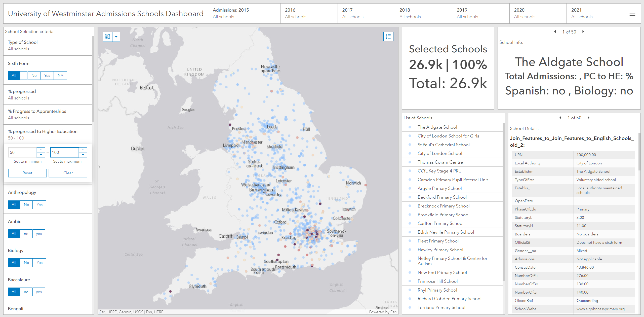Go to previous School Details page
Viewport: 644px width, 317px height.
click(560, 118)
